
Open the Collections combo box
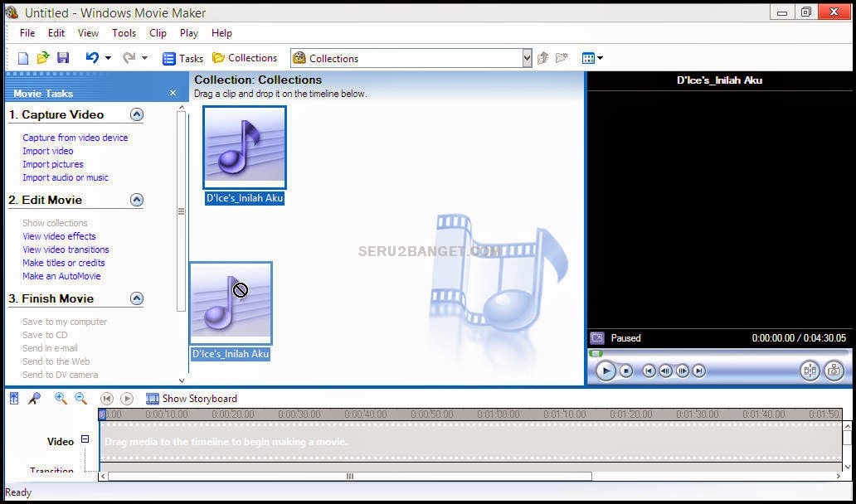[411, 58]
